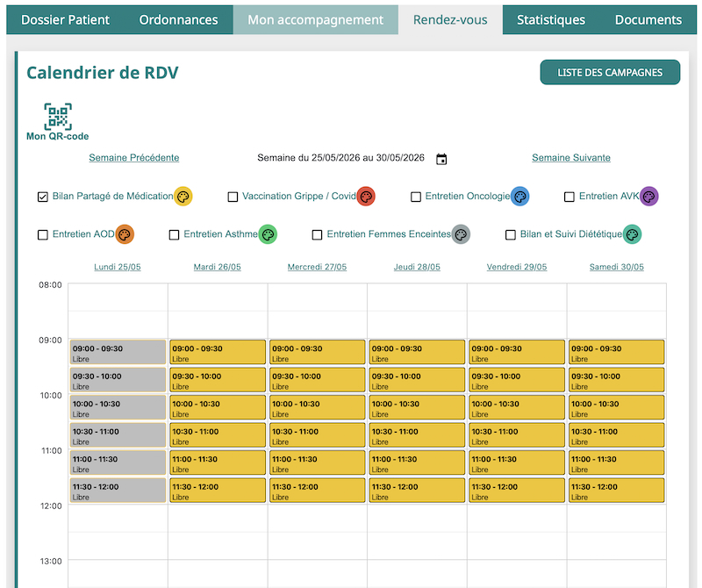Switch to the Statistiques tab
The image size is (702, 588).
click(551, 19)
